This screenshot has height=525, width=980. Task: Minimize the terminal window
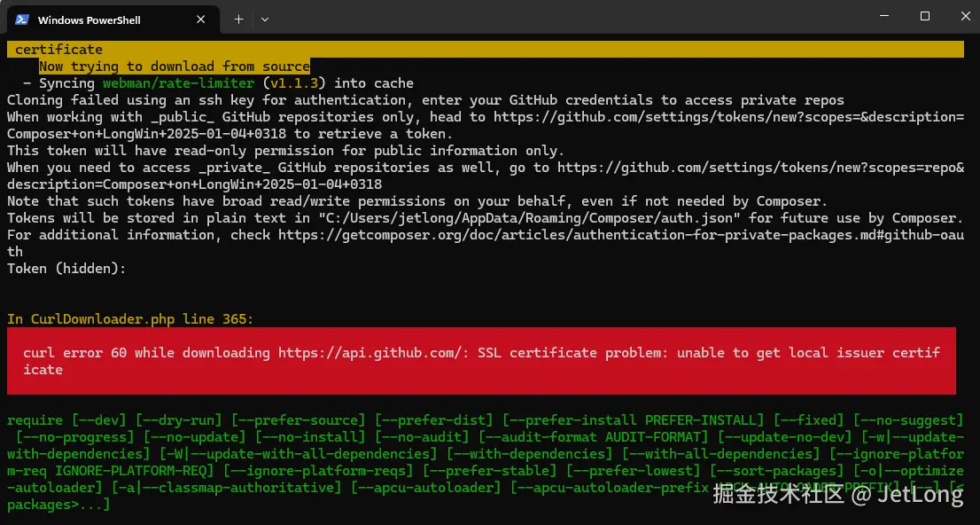(883, 16)
